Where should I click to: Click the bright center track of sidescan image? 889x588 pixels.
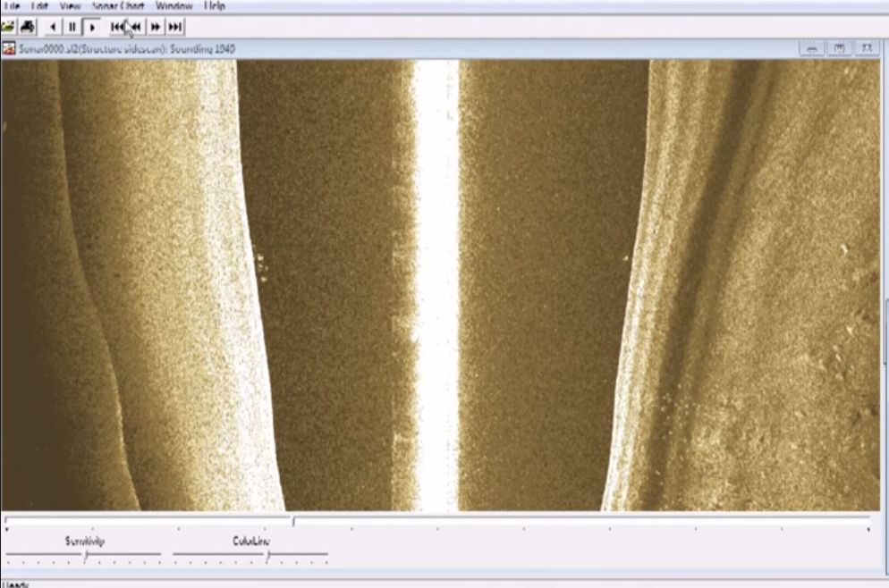(x=436, y=286)
